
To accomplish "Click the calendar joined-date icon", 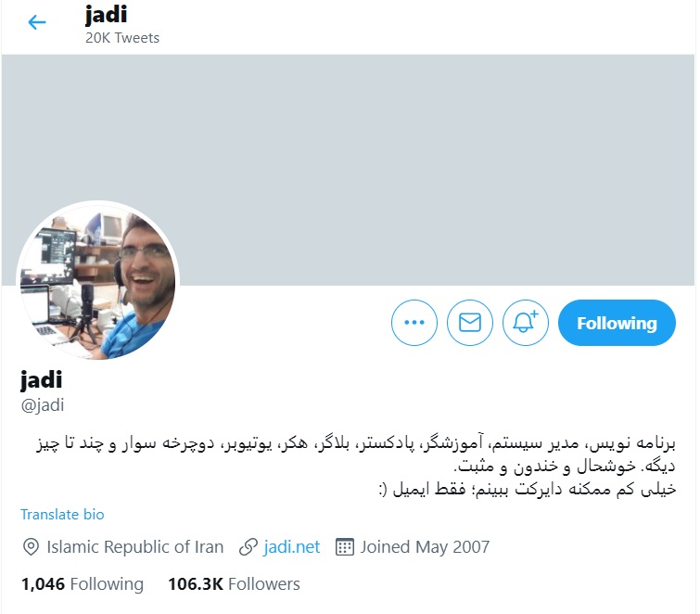I will pos(345,547).
